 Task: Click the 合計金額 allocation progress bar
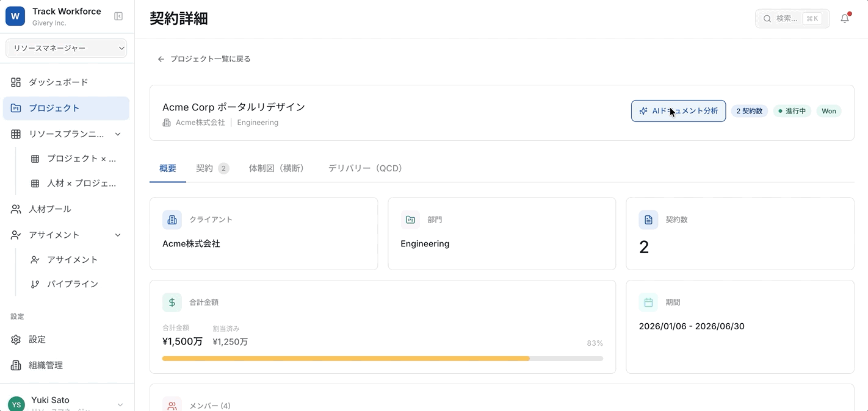382,359
